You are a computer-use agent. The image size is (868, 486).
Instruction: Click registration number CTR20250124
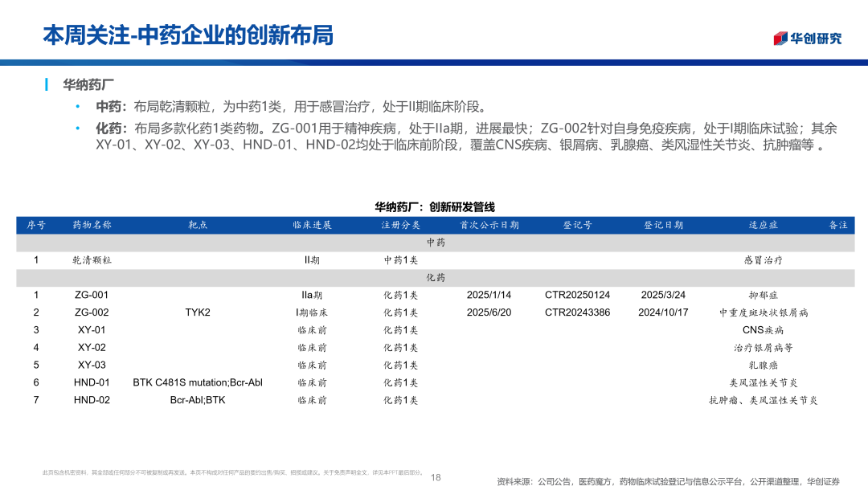tap(577, 295)
